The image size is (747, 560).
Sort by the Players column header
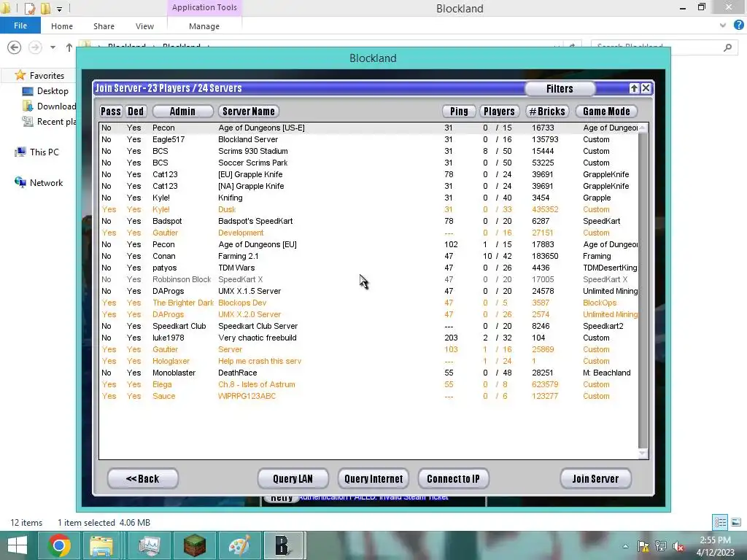tap(499, 112)
